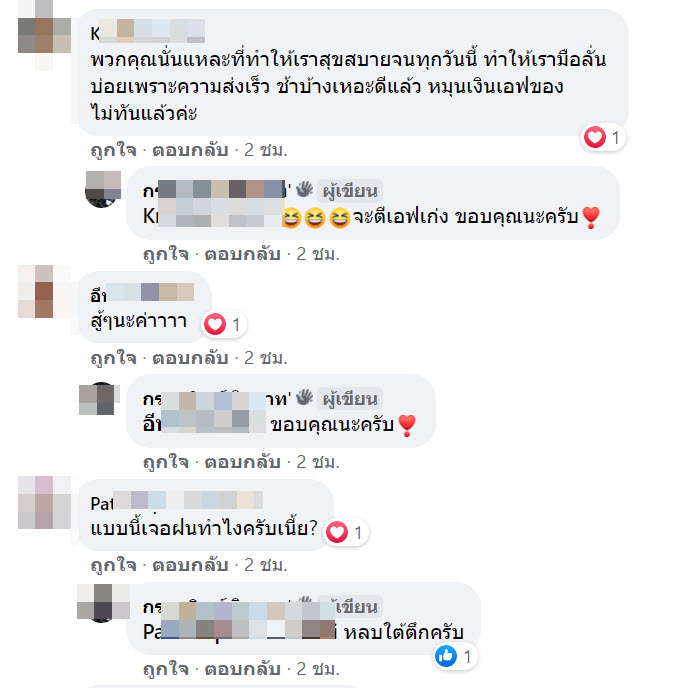Click ตอบกลับ under หลบใต้ตึกครับ reply
The image size is (687, 688).
(x=243, y=669)
